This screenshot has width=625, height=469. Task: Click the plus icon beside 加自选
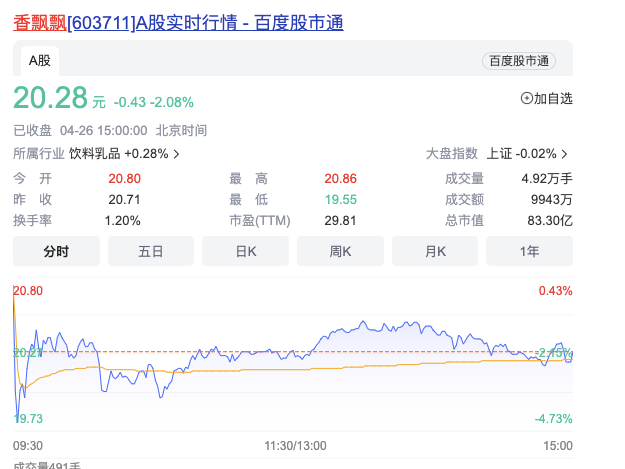[x=527, y=98]
